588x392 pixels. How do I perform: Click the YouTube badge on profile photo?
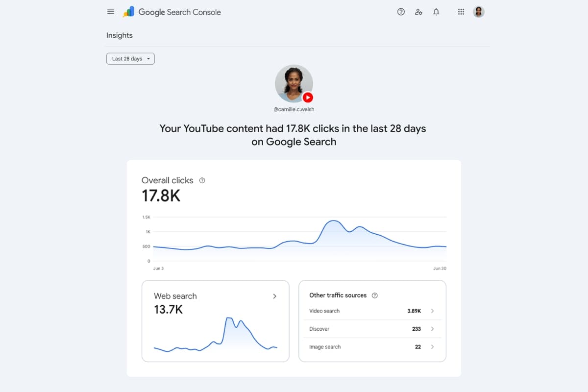[308, 97]
